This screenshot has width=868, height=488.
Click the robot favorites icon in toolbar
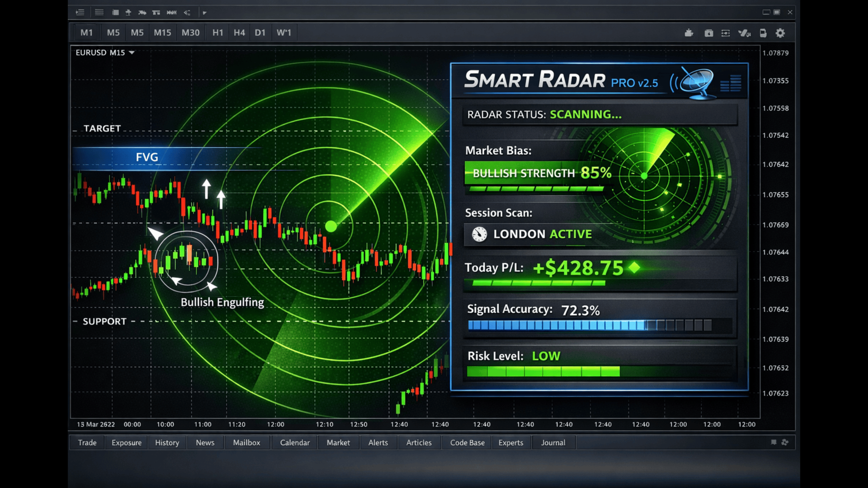(689, 33)
